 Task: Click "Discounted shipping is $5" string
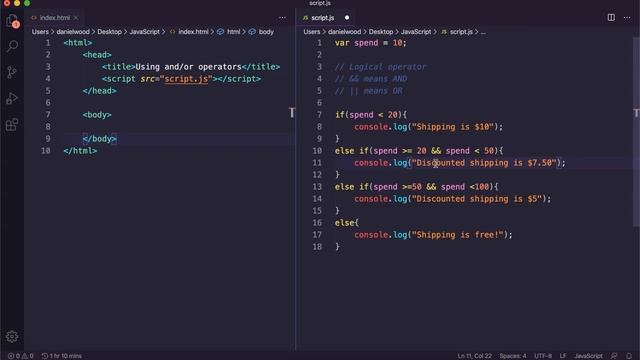[477, 199]
